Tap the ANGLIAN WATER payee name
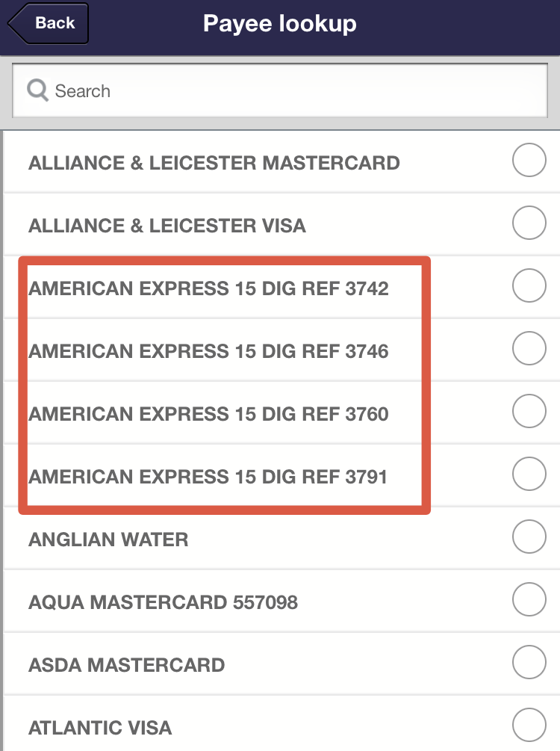 pyautogui.click(x=108, y=540)
